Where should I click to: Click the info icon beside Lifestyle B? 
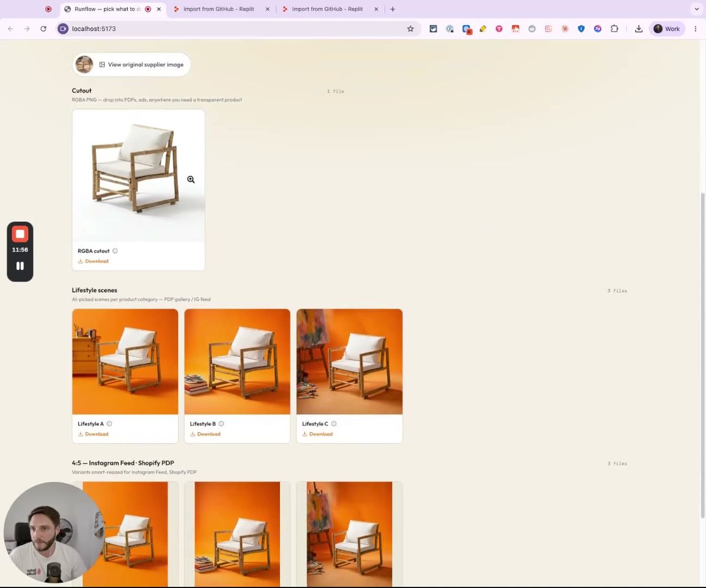coord(221,424)
